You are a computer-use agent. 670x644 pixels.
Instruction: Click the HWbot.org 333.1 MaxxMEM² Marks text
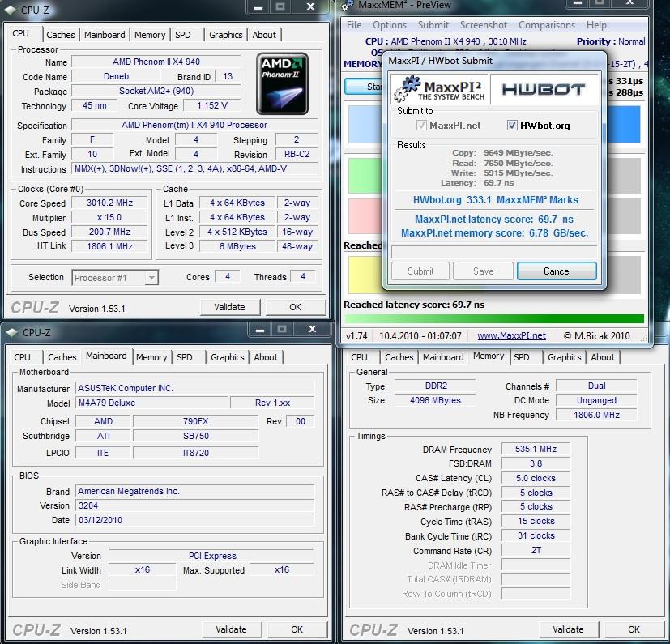(x=495, y=199)
